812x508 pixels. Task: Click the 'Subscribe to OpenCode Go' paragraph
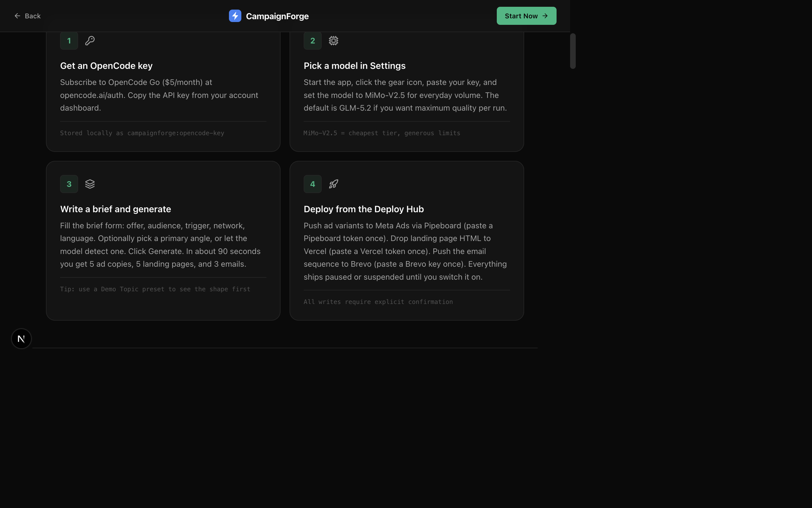click(x=159, y=95)
